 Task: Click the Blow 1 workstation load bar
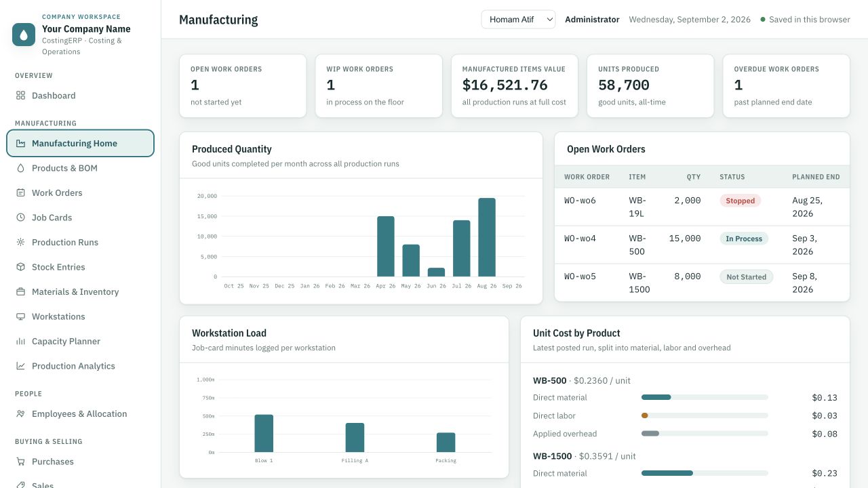[x=264, y=433]
